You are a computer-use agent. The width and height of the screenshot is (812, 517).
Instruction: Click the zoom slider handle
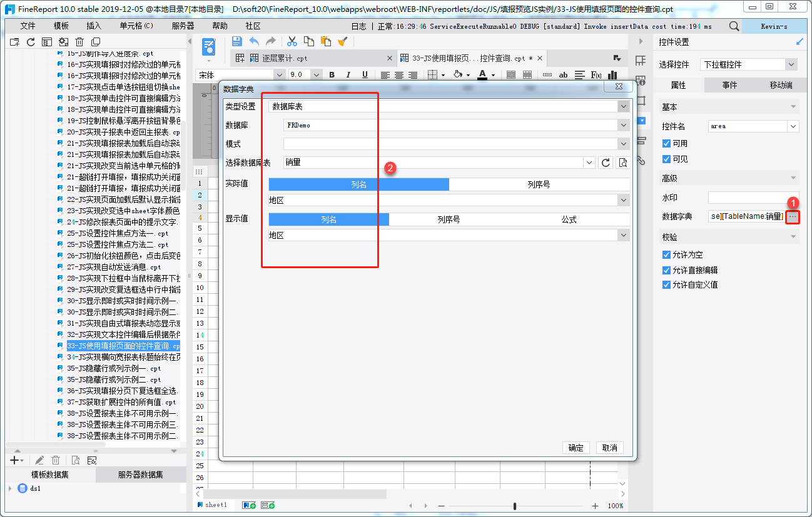515,506
